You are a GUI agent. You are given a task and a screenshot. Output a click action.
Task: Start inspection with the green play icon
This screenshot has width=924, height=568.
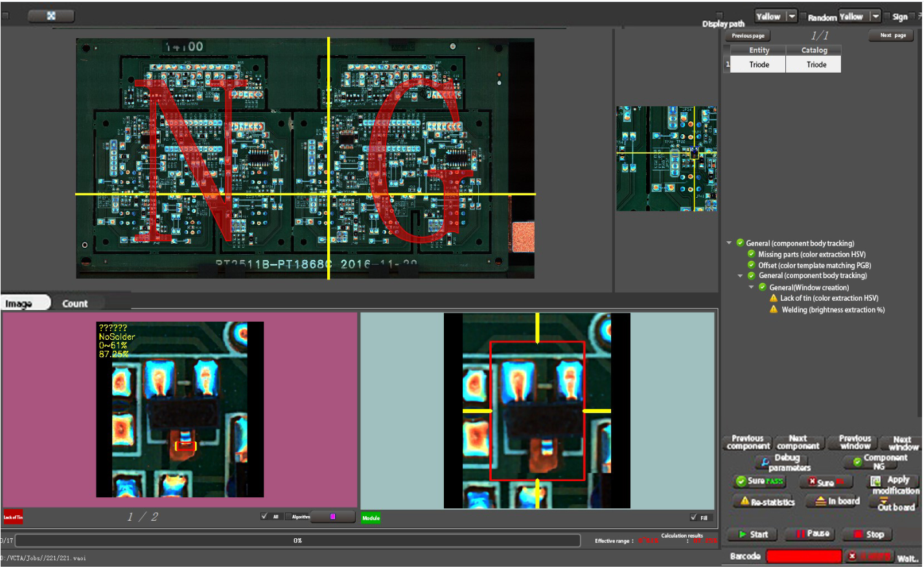point(743,534)
